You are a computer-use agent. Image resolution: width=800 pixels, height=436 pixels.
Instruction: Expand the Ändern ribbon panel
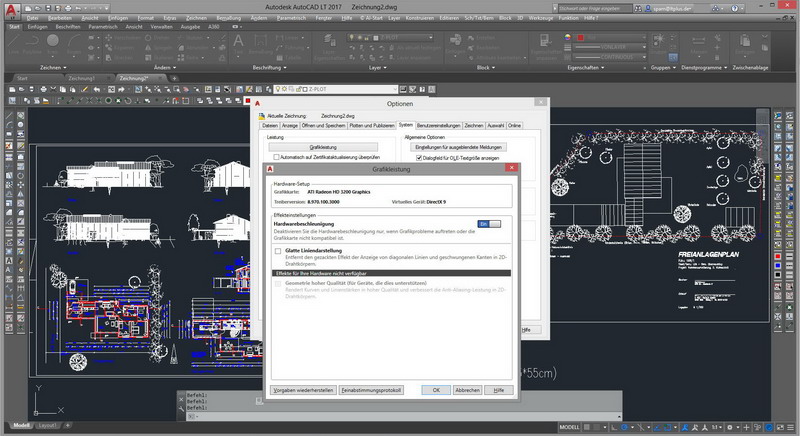[165, 67]
